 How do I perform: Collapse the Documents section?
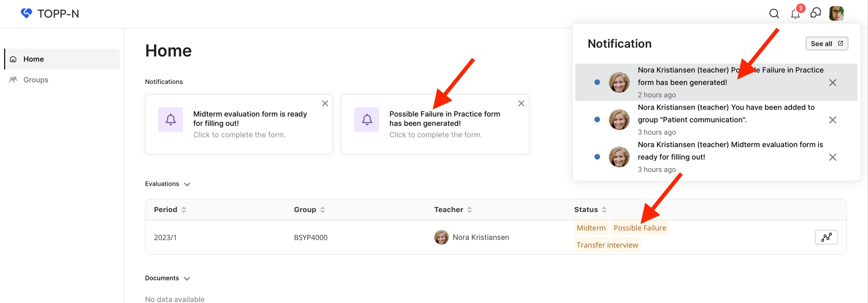click(x=187, y=279)
